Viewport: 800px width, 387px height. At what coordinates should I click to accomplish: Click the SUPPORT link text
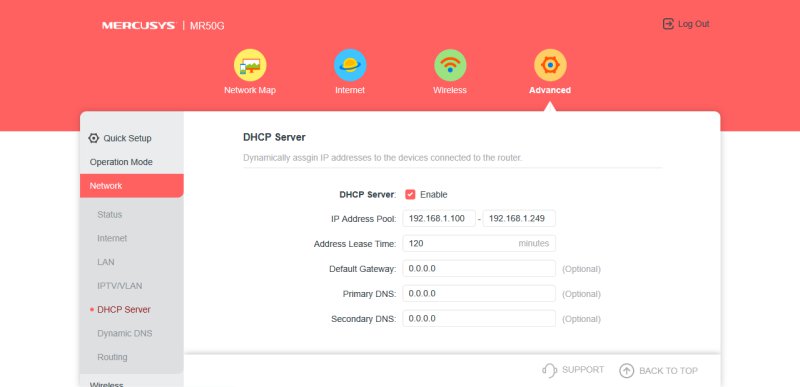[x=583, y=370]
